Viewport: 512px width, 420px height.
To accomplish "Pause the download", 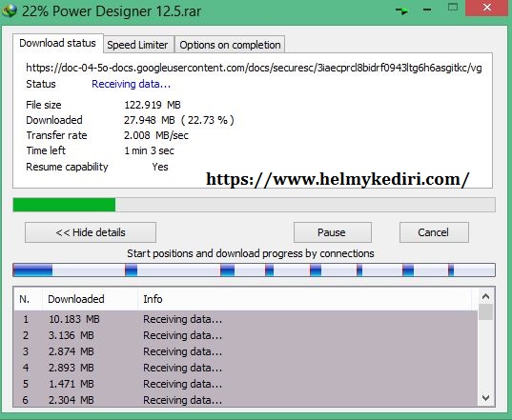I will 333,232.
